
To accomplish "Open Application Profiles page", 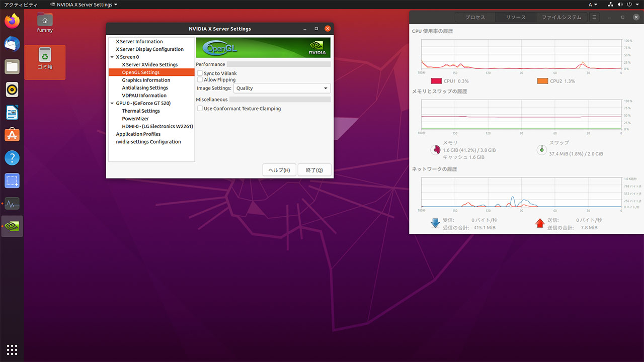I will [x=138, y=134].
